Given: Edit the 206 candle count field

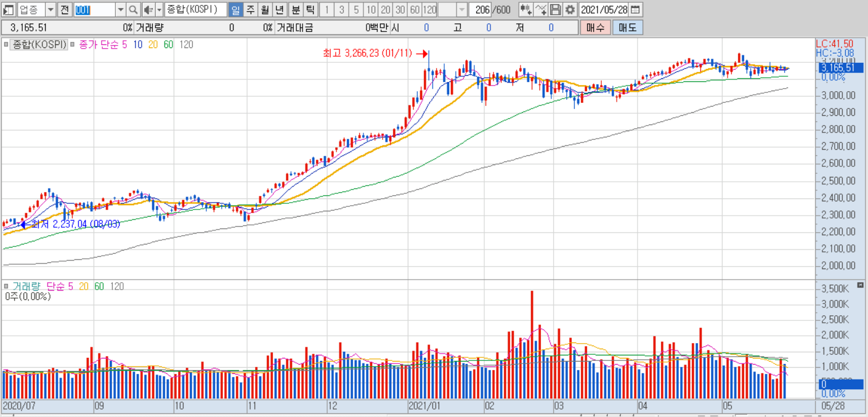Looking at the screenshot, I should click(x=481, y=9).
